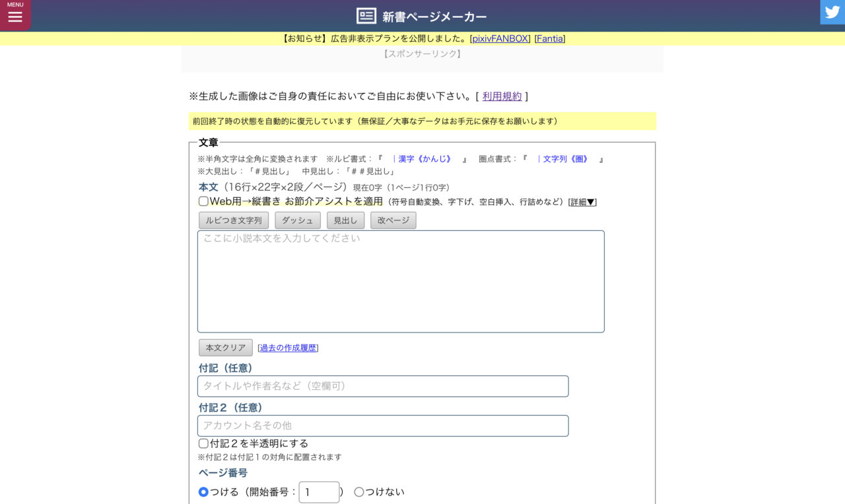This screenshot has width=845, height=504.
Task: Click inside the novel body text area
Action: [x=400, y=280]
